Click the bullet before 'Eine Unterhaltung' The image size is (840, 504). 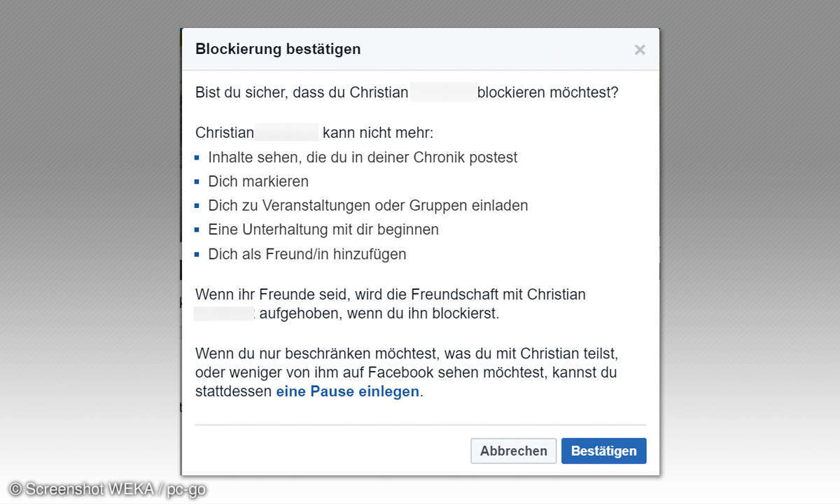click(197, 230)
